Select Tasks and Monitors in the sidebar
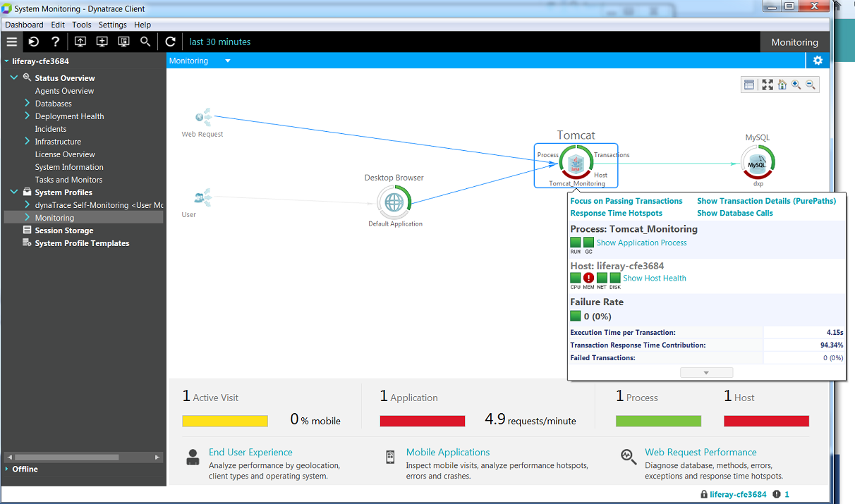 pyautogui.click(x=68, y=180)
